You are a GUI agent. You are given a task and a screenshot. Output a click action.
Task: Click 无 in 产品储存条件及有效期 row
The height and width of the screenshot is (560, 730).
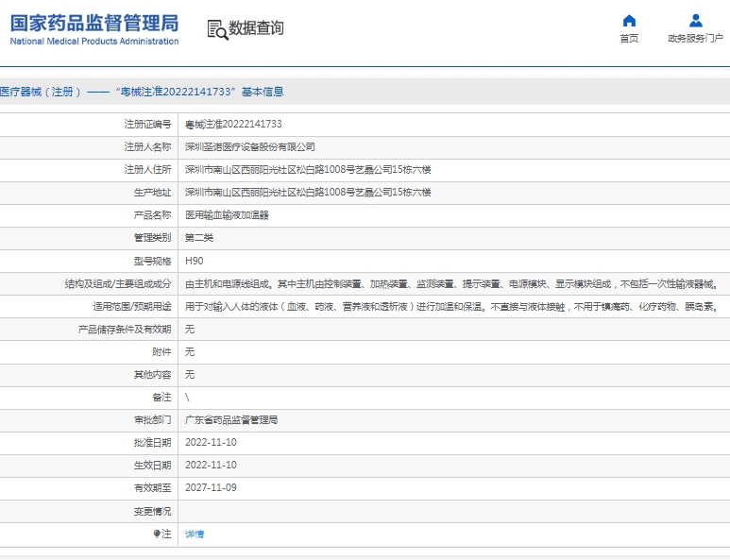tap(190, 330)
